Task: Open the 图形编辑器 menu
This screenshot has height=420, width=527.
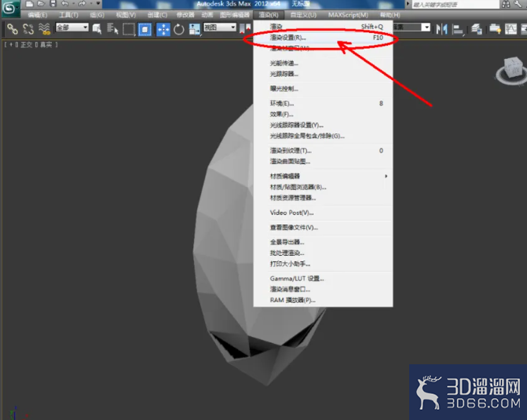Action: pyautogui.click(x=235, y=15)
